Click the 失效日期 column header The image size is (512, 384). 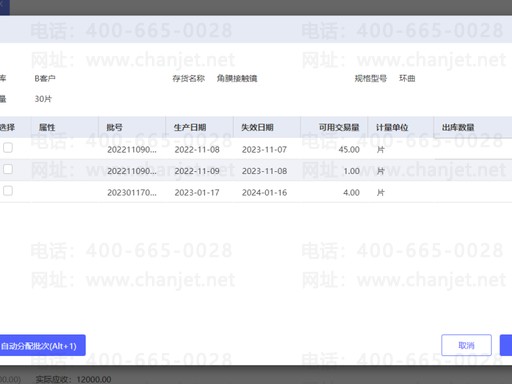267,127
